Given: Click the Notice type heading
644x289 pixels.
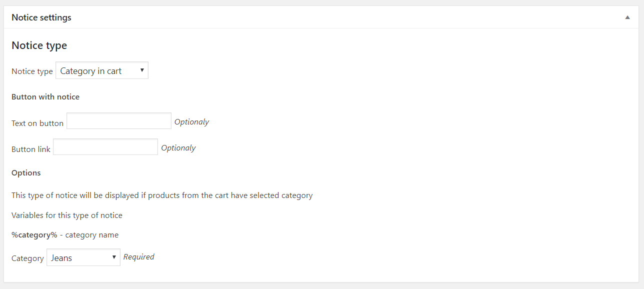Looking at the screenshot, I should [39, 45].
